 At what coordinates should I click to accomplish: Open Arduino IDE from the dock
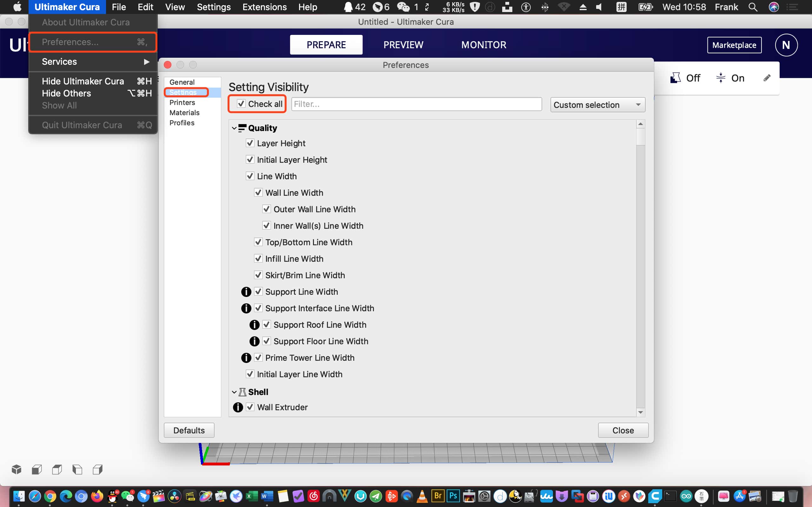[686, 496]
